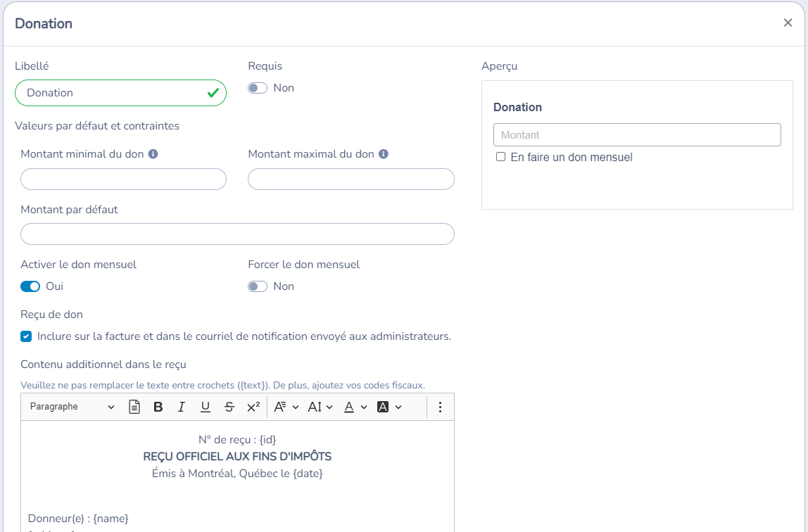Click the Aperçu label
The width and height of the screenshot is (808, 532).
click(499, 66)
